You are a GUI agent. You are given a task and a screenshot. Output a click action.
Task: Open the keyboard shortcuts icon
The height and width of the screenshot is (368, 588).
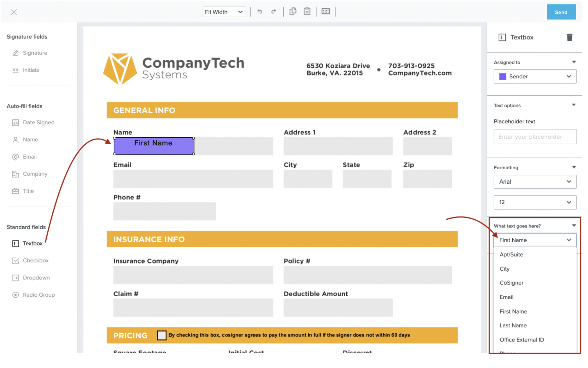point(326,11)
